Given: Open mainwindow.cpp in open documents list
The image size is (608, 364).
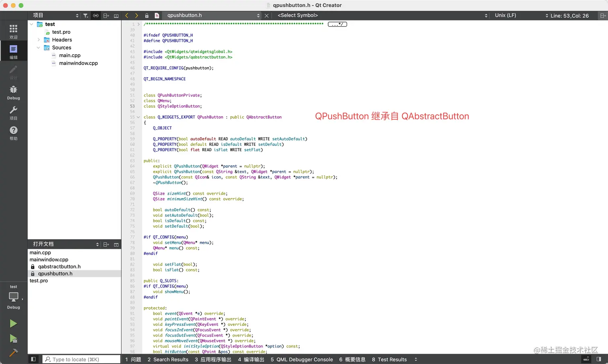Looking at the screenshot, I should 74,260.
